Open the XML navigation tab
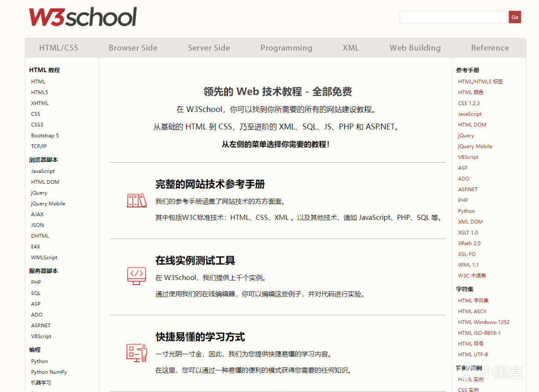The image size is (539, 392). pos(351,48)
